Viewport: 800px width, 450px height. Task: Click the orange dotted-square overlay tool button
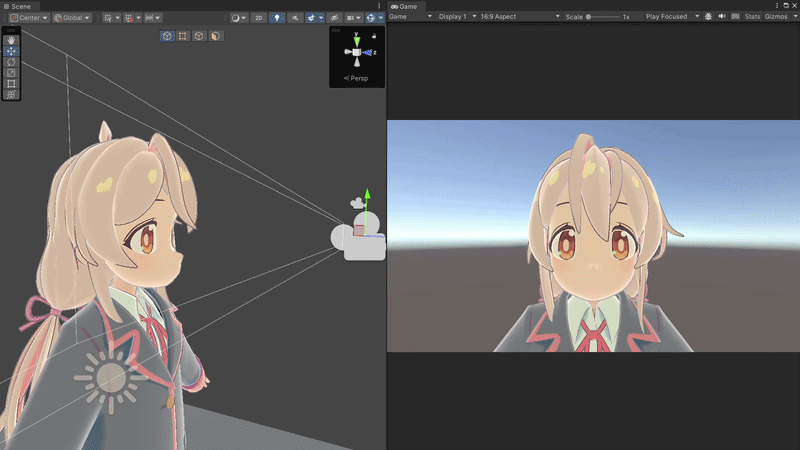pyautogui.click(x=183, y=36)
